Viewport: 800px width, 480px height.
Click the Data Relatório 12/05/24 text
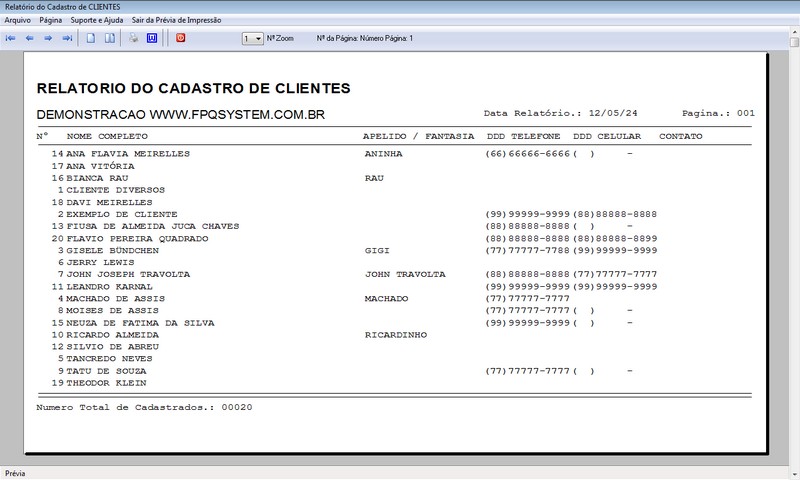(x=561, y=113)
